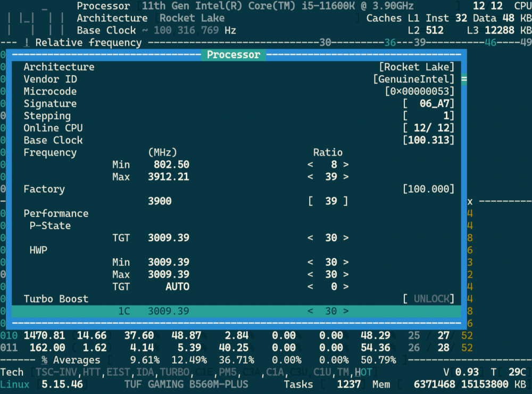Image resolution: width=532 pixels, height=394 pixels.
Task: Click the L1 Inst 32 cache value
Action: pos(461,18)
